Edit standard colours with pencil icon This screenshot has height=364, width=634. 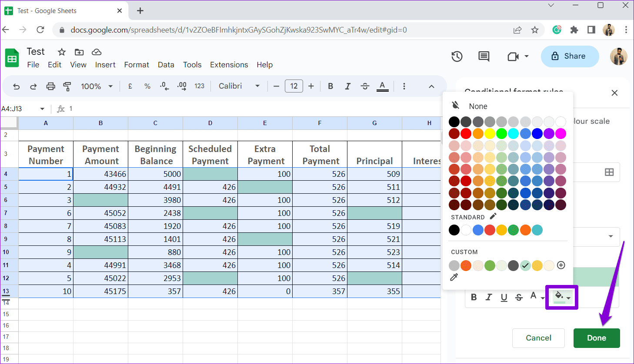pos(493,216)
